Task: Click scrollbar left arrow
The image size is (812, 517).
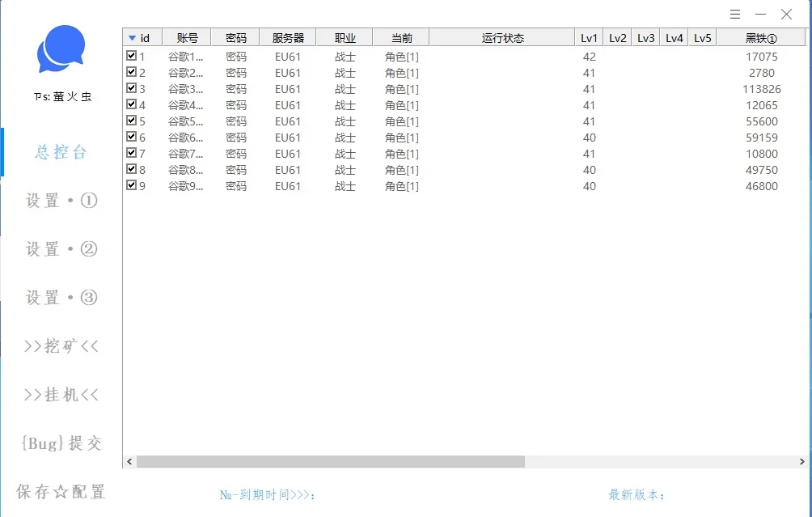Action: coord(129,461)
